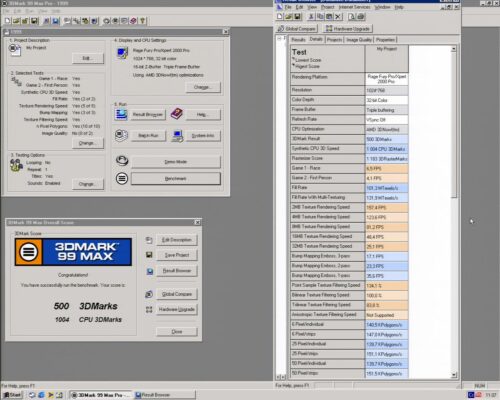Click the My Project column header
The image size is (500, 400).
point(387,58)
